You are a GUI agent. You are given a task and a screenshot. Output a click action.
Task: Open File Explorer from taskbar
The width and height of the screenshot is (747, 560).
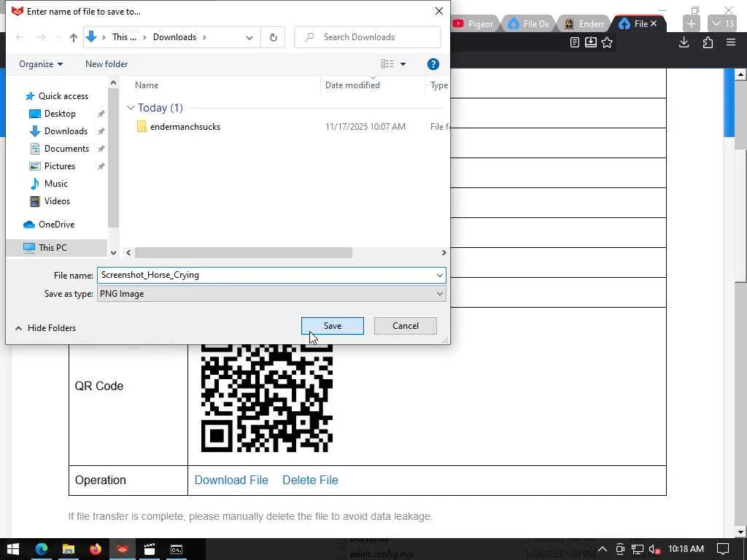coord(68,550)
